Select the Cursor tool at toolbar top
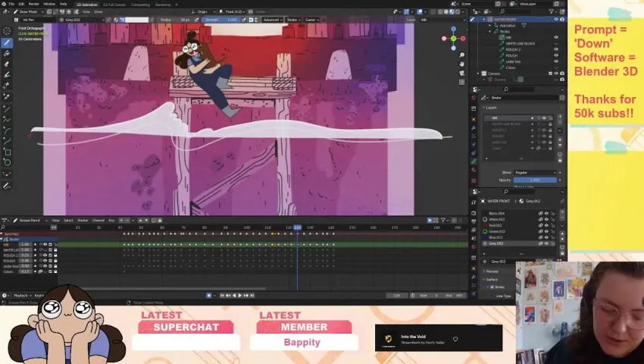This screenshot has width=644, height=364. click(7, 31)
